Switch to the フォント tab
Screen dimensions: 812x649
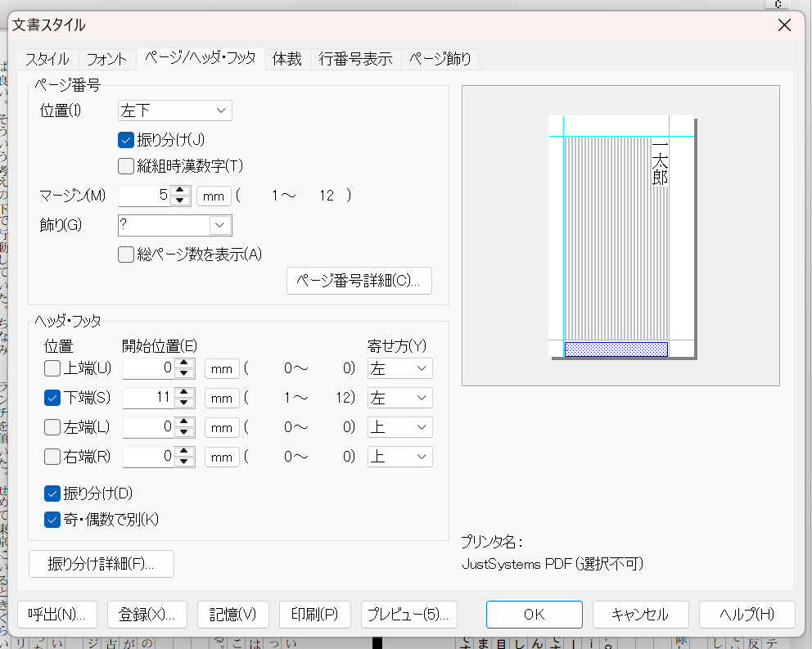click(106, 59)
